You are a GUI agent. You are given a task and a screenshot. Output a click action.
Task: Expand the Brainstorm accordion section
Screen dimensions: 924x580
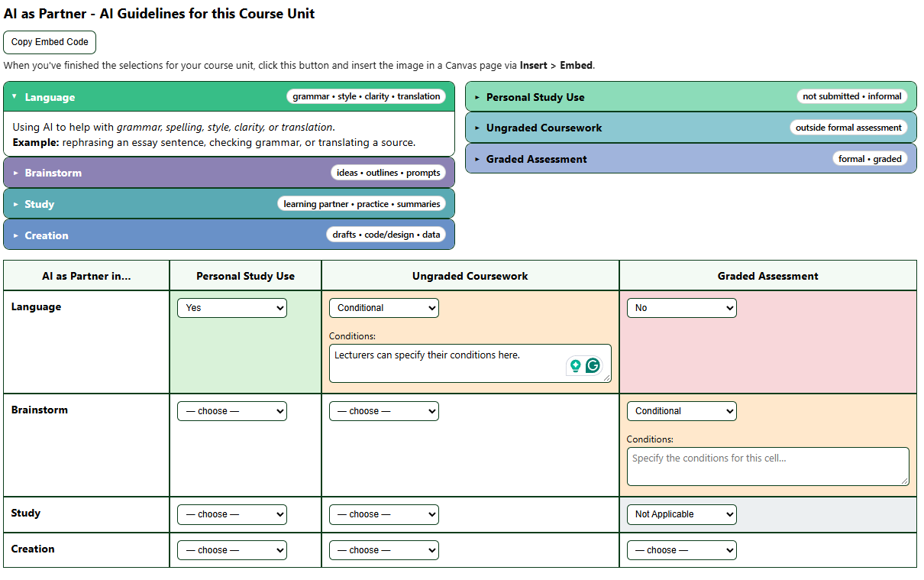pyautogui.click(x=229, y=173)
